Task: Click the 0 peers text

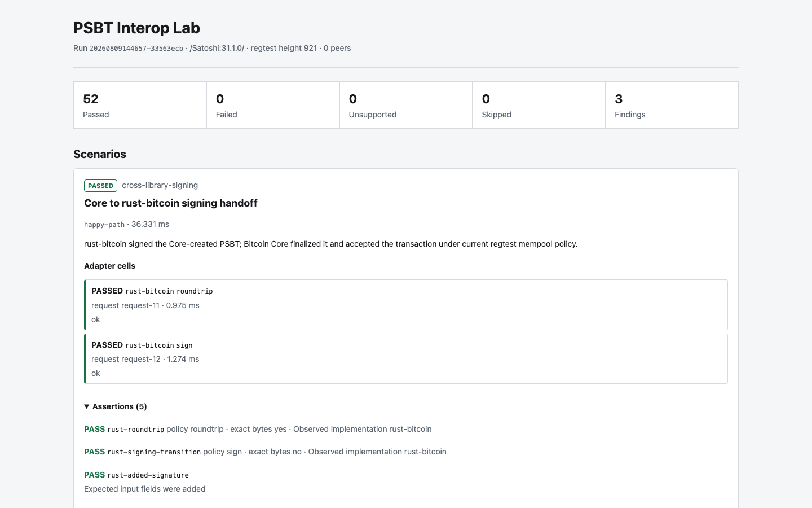Action: coord(337,48)
